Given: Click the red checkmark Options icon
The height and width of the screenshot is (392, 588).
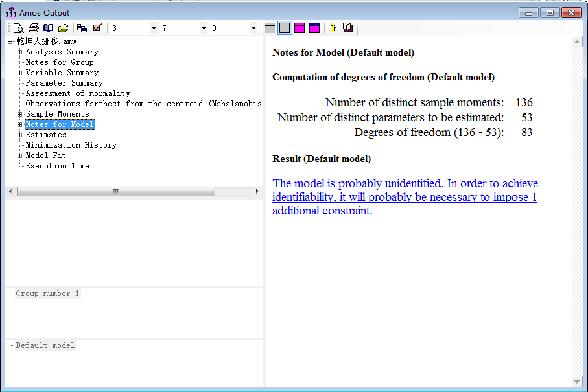Looking at the screenshot, I should pos(97,28).
